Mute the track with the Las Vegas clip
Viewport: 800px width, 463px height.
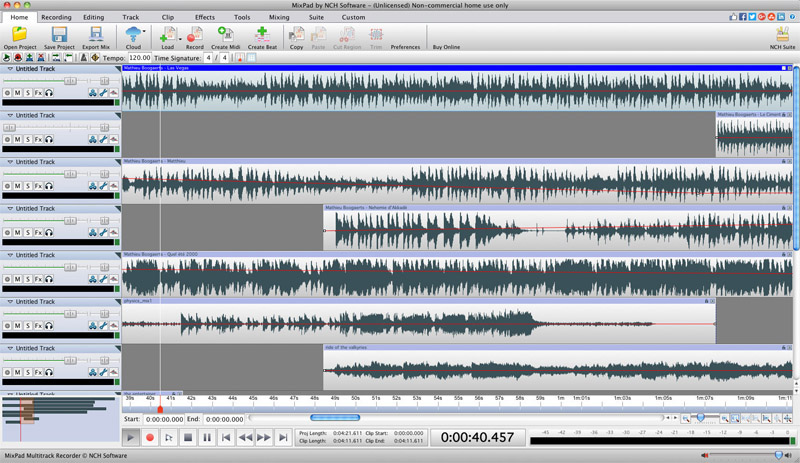click(17, 92)
